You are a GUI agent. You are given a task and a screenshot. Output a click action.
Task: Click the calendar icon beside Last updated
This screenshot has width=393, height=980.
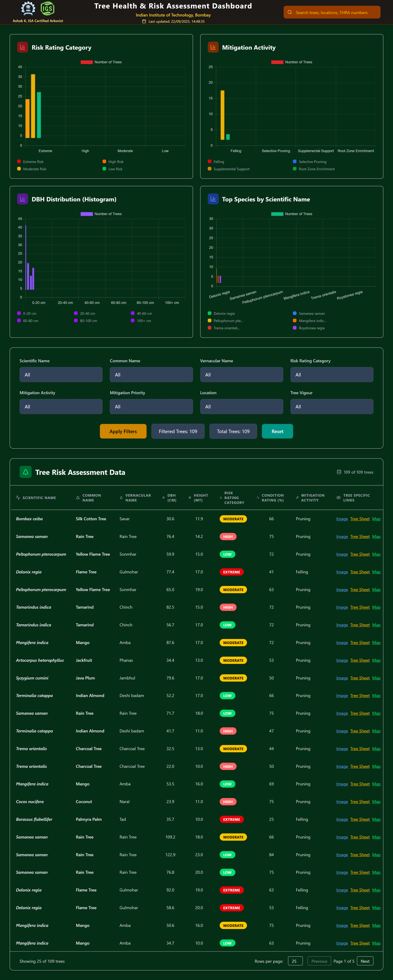144,21
